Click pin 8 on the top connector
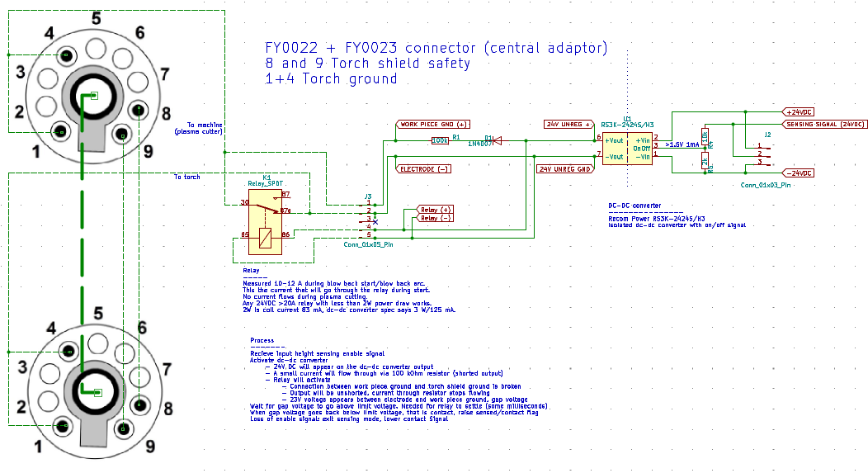868x473 pixels. [139, 111]
